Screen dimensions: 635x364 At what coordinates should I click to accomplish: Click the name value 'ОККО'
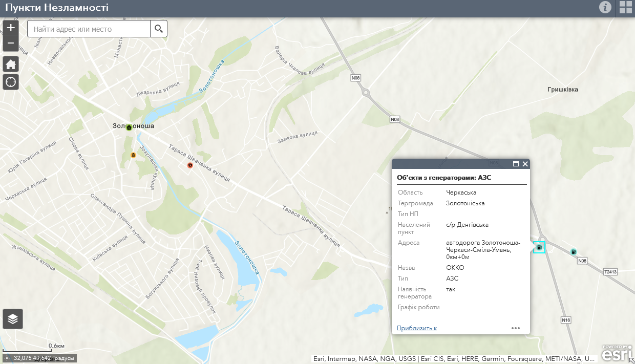455,268
